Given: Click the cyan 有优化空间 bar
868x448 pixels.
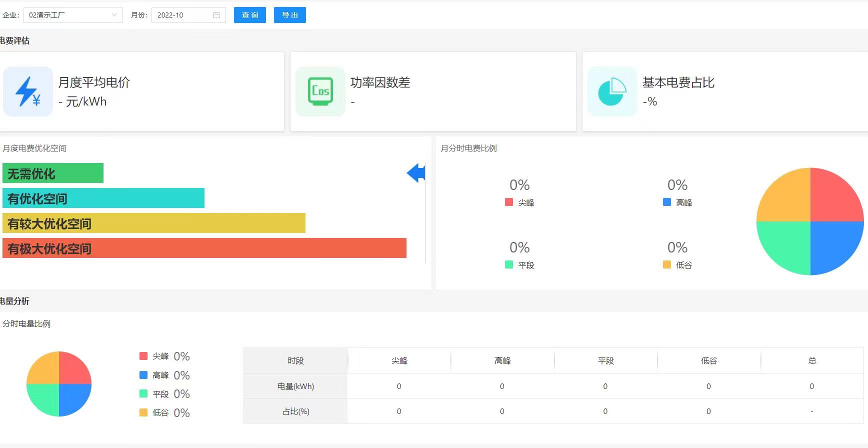Looking at the screenshot, I should [x=103, y=198].
